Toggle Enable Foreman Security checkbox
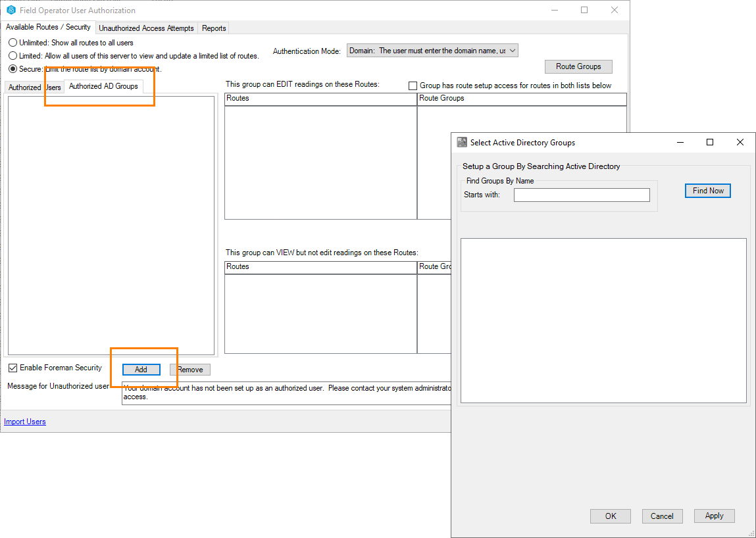This screenshot has width=756, height=538. [x=13, y=368]
